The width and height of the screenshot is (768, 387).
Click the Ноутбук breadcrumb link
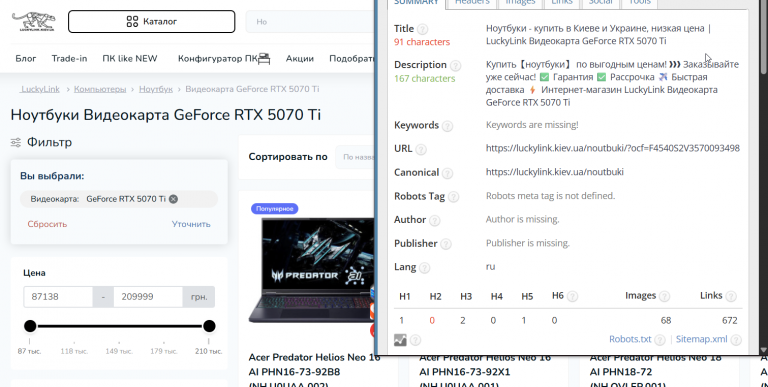pos(156,89)
